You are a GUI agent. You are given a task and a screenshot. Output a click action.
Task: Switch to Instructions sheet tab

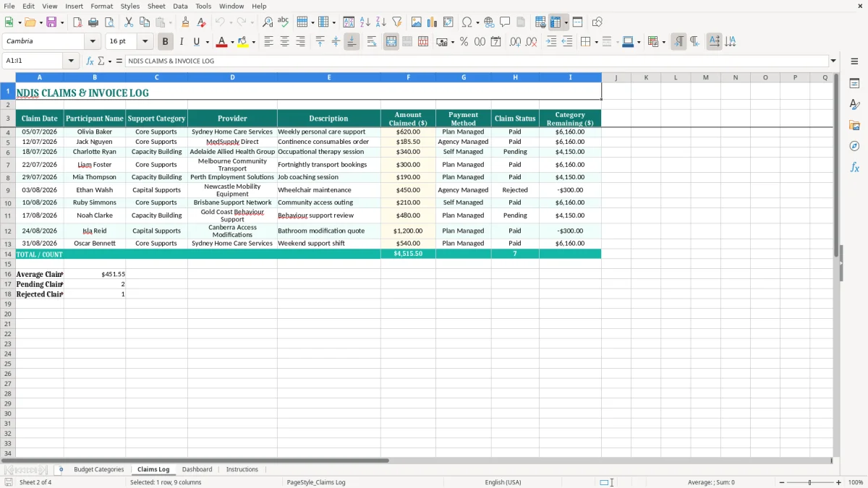coord(242,469)
